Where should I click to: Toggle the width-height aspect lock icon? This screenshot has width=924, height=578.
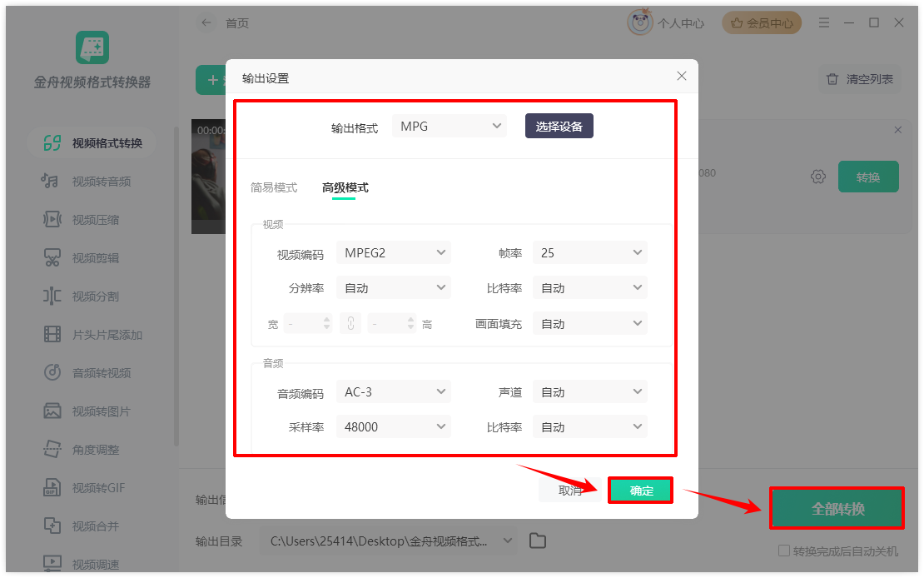coord(350,324)
